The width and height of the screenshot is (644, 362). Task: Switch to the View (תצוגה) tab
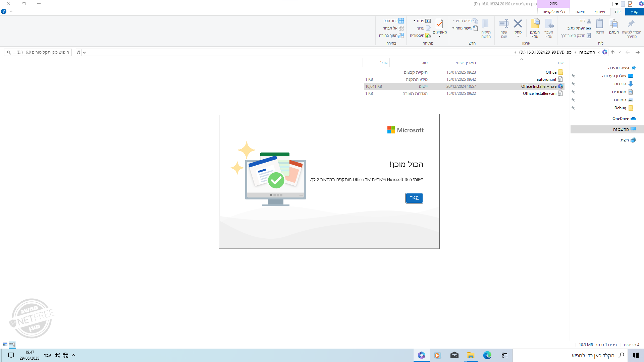[581, 12]
